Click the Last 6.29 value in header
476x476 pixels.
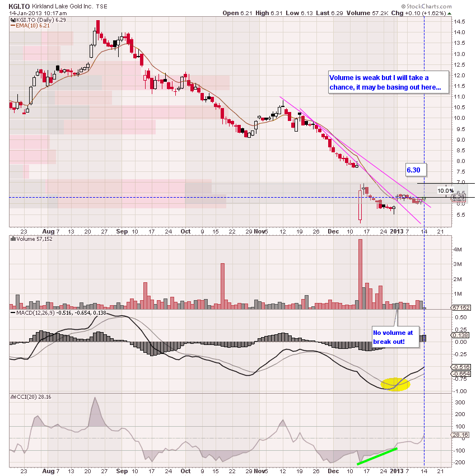click(329, 13)
